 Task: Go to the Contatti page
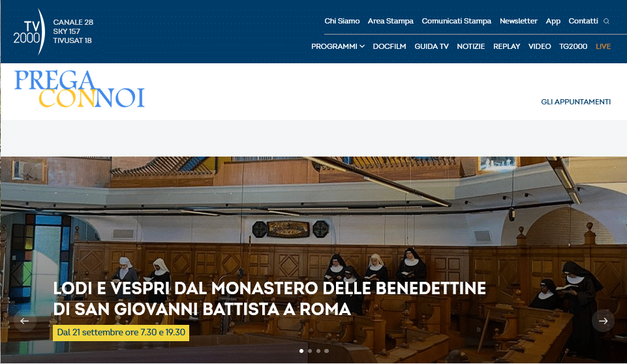[x=583, y=21]
